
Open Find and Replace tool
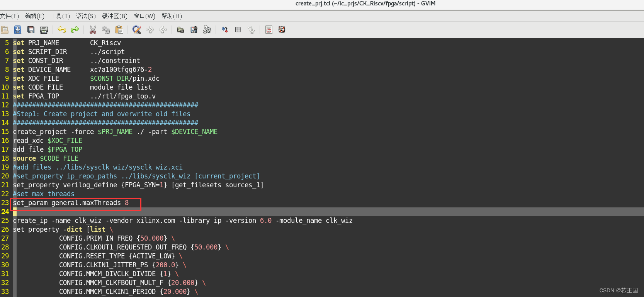pyautogui.click(x=137, y=30)
